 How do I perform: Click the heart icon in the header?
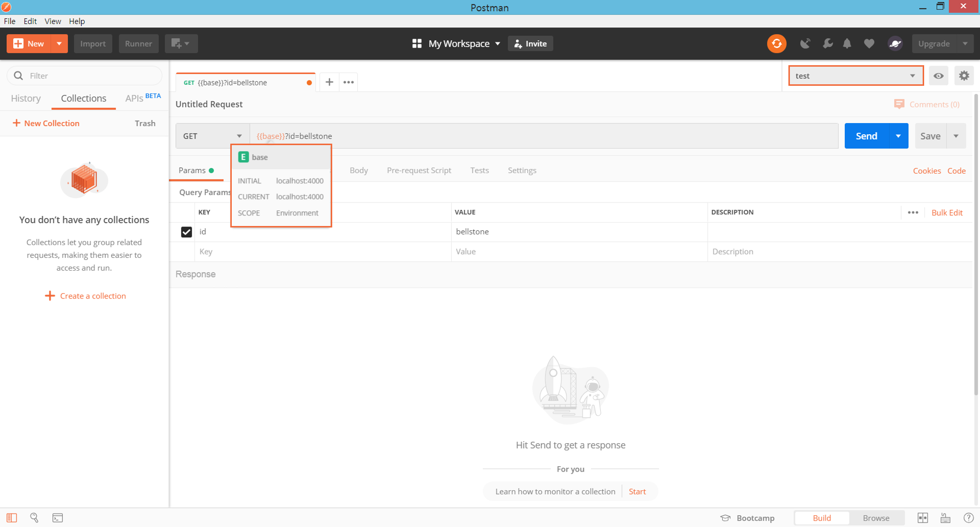point(869,44)
